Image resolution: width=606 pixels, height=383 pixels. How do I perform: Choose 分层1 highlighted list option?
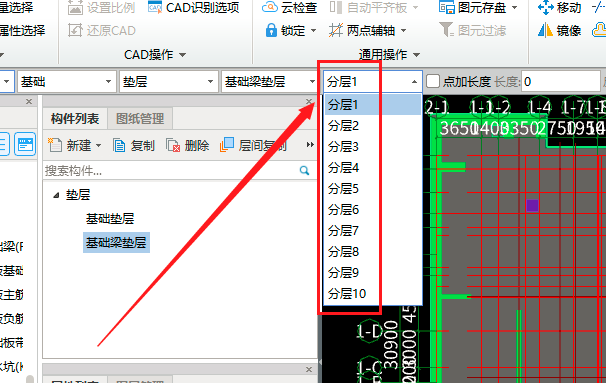(x=373, y=104)
